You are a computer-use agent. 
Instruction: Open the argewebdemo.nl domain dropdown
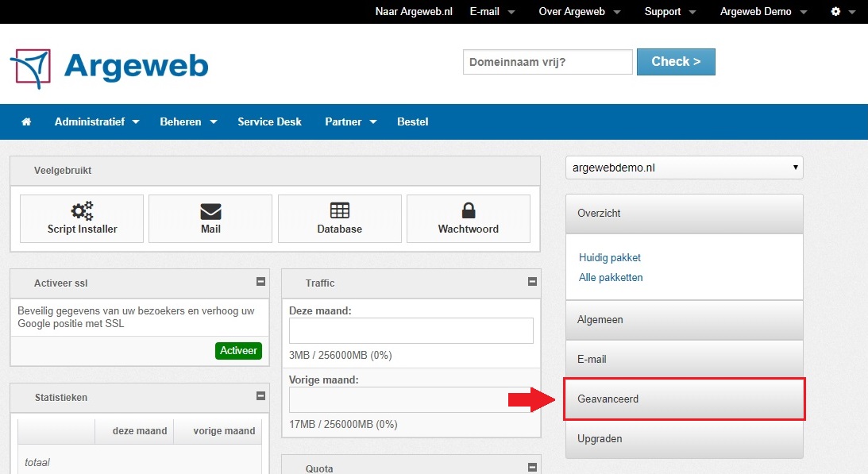(x=685, y=168)
